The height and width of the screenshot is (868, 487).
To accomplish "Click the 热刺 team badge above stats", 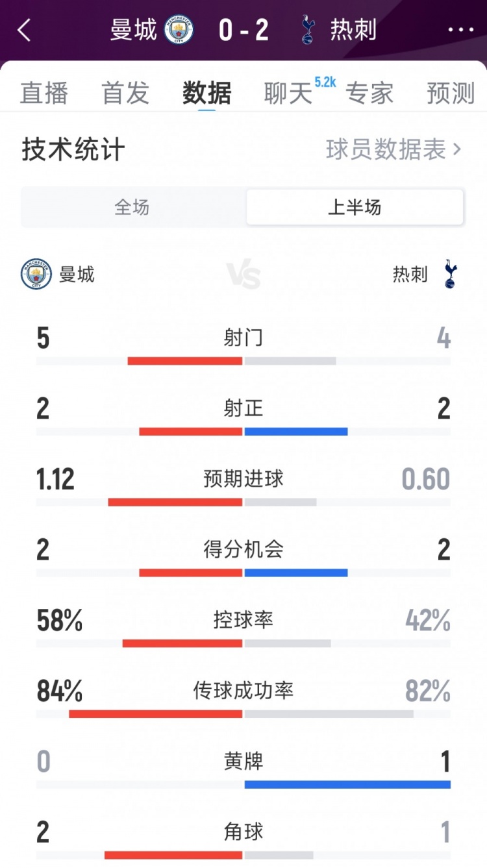I will coord(451,274).
